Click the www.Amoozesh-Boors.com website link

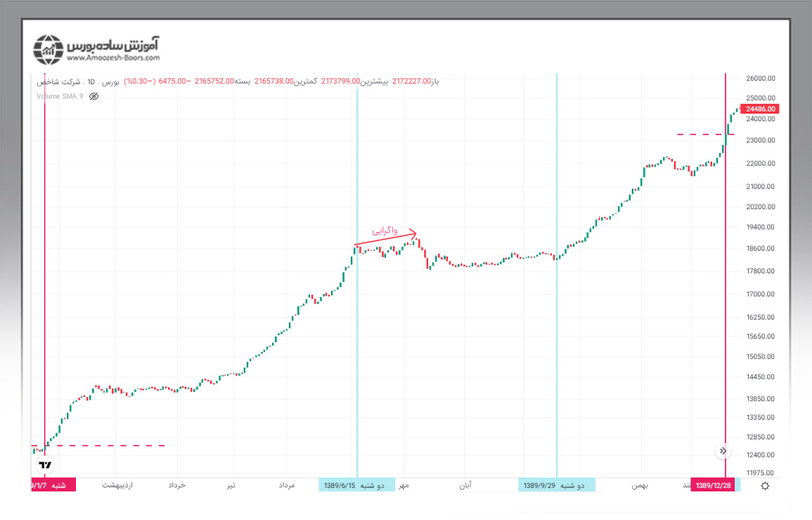114,59
